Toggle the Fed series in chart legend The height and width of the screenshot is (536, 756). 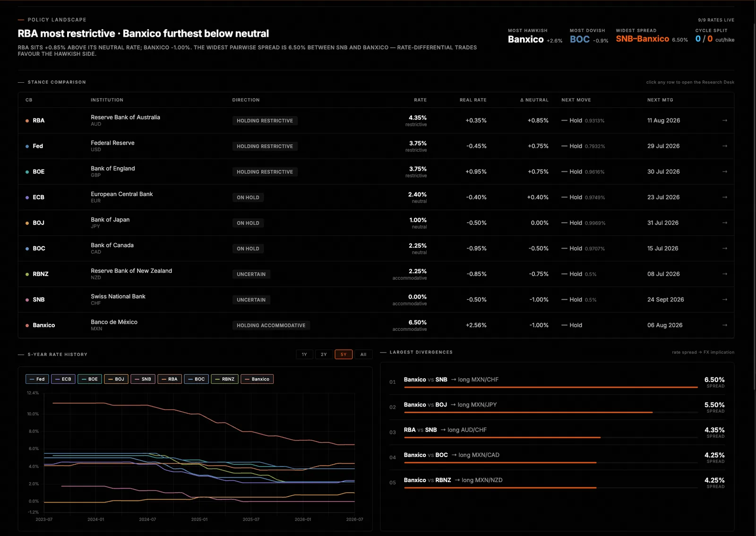[37, 379]
